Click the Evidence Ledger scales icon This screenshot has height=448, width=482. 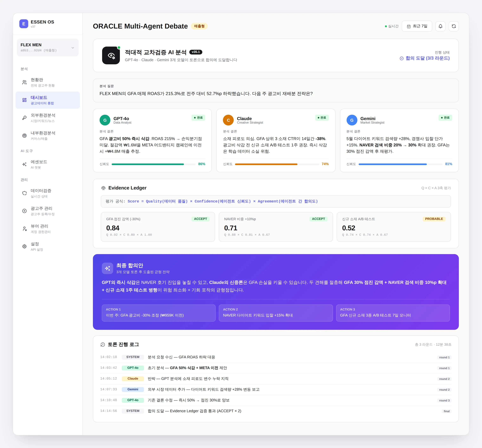click(x=104, y=188)
